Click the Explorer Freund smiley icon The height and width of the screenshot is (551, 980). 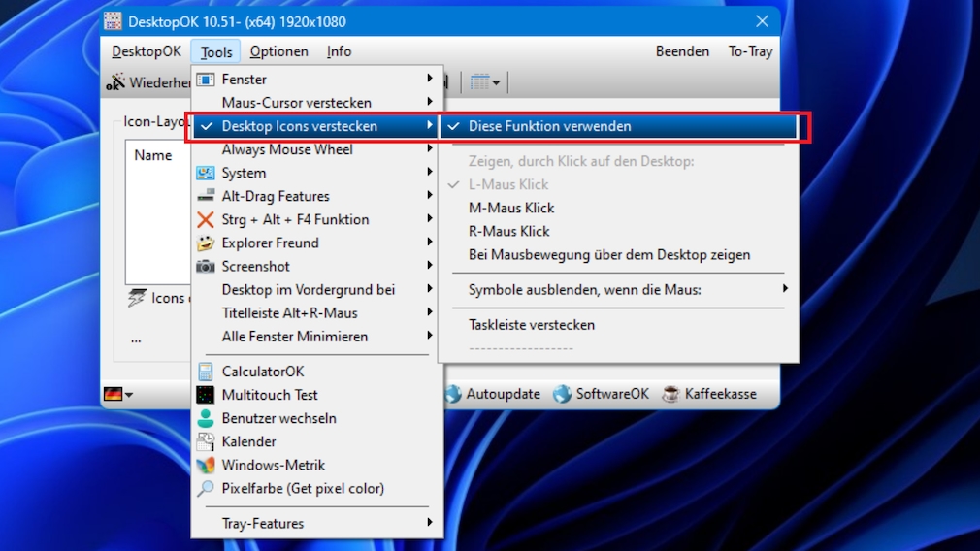click(x=205, y=243)
